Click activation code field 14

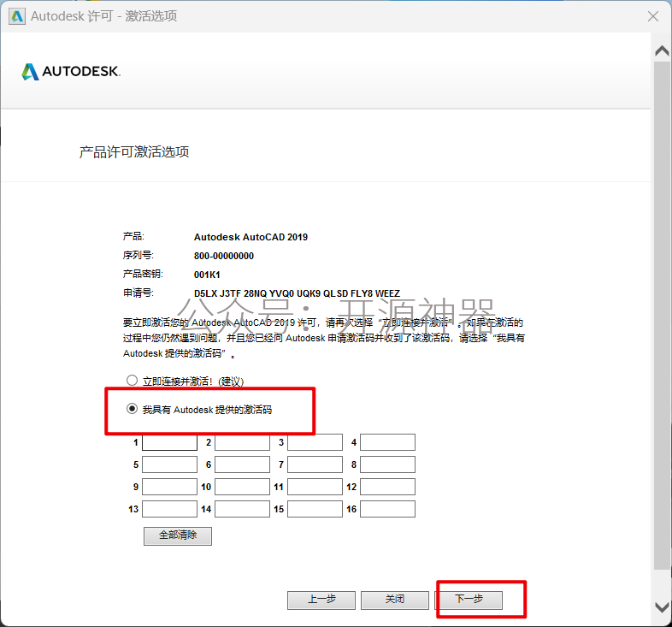242,509
